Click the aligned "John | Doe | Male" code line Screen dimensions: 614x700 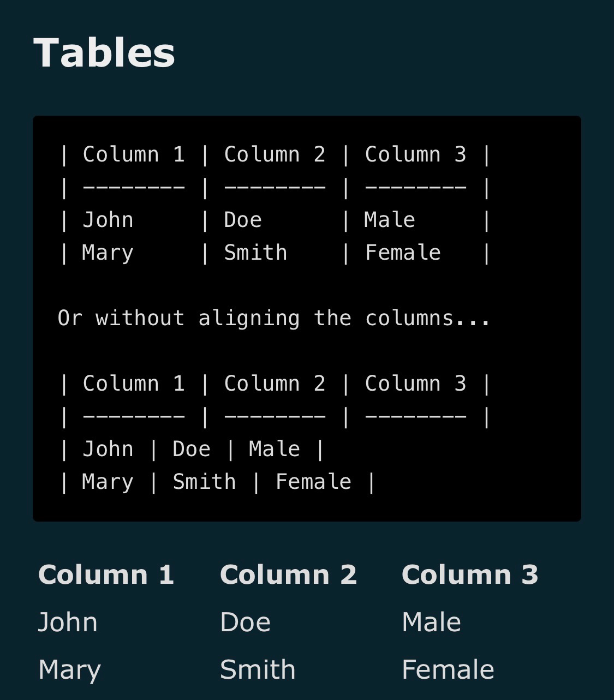(275, 220)
